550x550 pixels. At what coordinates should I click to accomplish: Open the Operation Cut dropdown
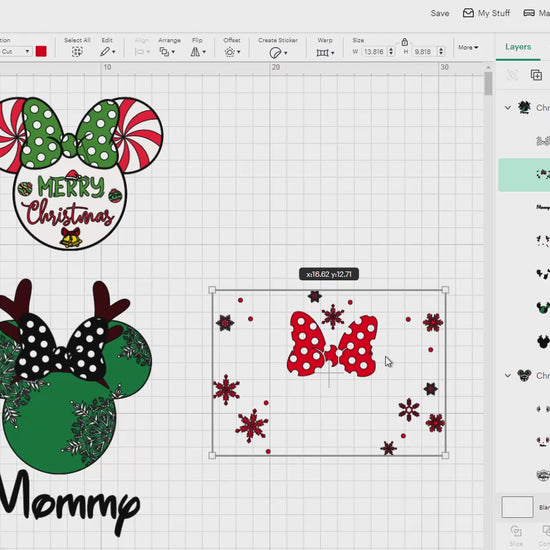click(15, 52)
